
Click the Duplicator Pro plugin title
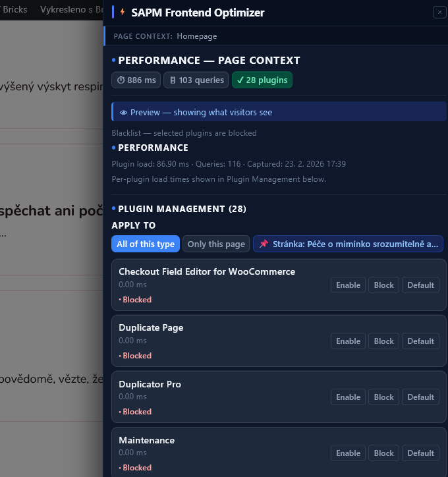(x=150, y=384)
